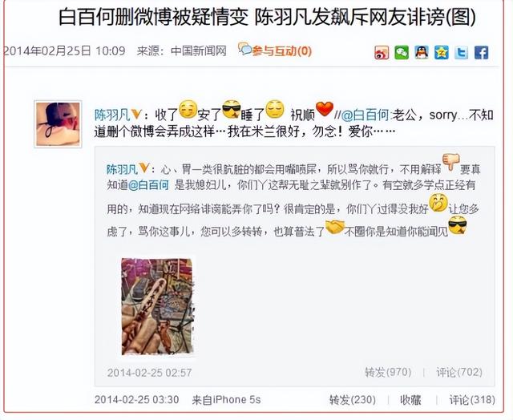
Task: Share article on Twitter icon
Action: click(462, 52)
